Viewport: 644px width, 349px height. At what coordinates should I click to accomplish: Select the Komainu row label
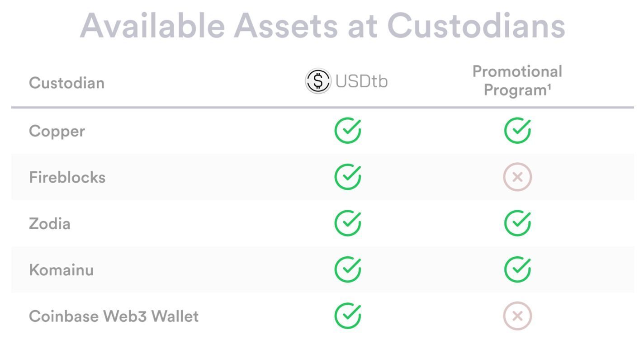coord(62,270)
